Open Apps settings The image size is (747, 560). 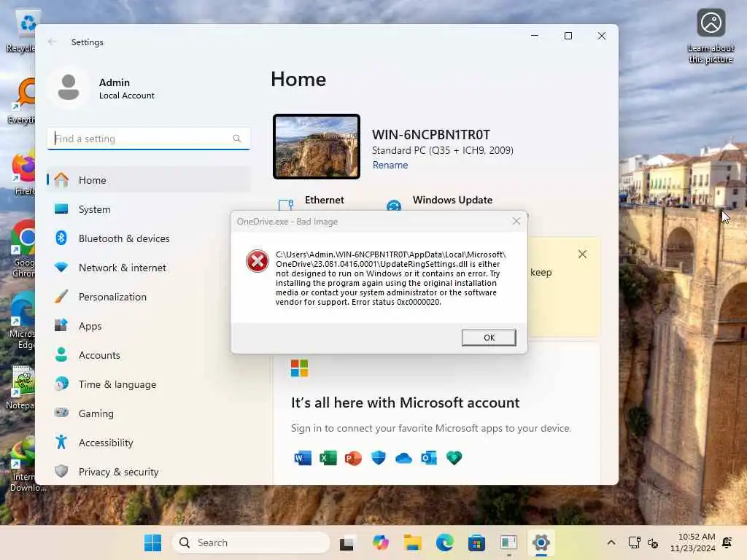(x=149, y=326)
